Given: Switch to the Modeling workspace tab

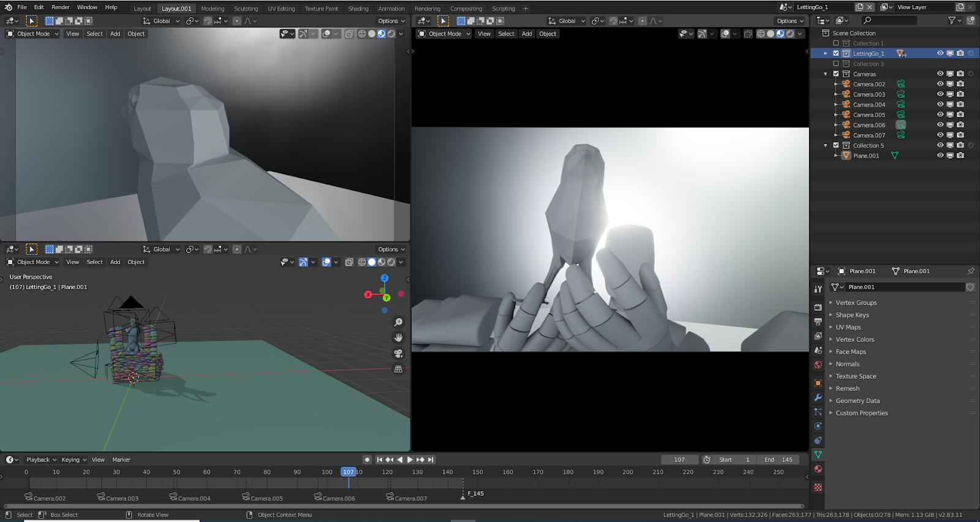Looking at the screenshot, I should click(x=213, y=9).
